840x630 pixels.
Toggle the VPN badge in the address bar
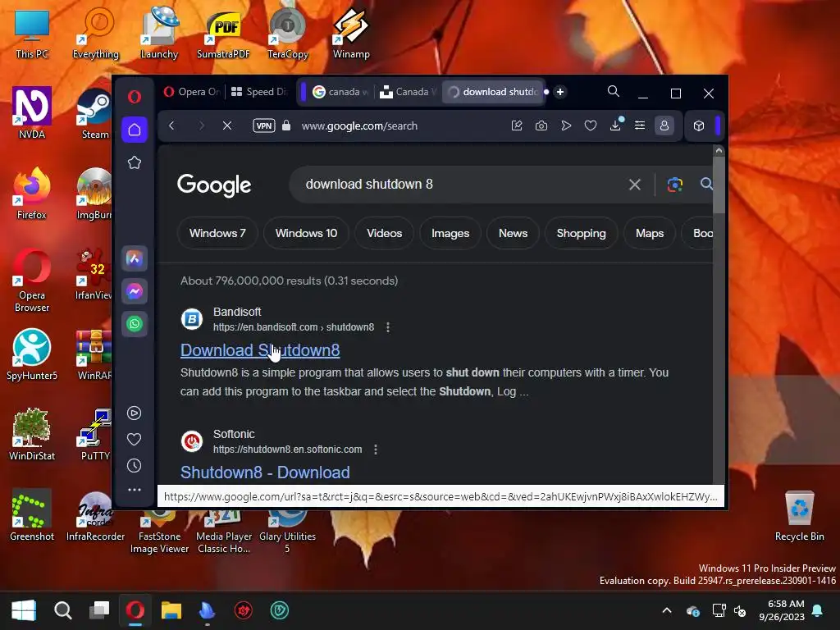(264, 126)
